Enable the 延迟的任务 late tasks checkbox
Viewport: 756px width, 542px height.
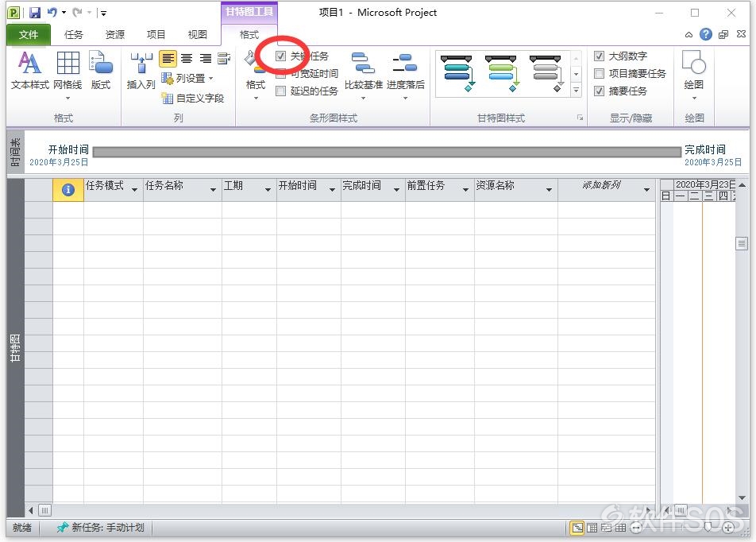[x=280, y=91]
